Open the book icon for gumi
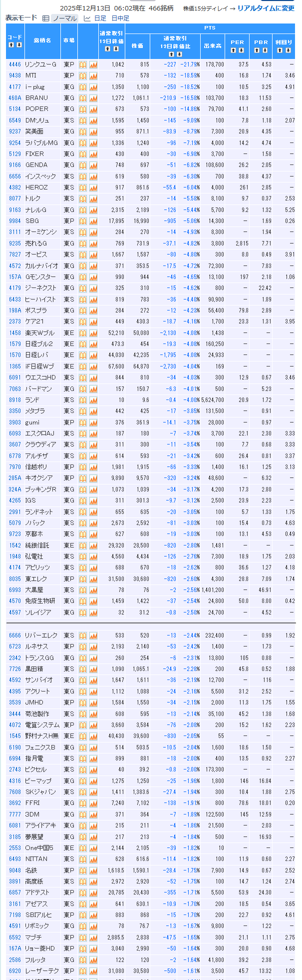The width and height of the screenshot is (302, 980). tap(83, 422)
